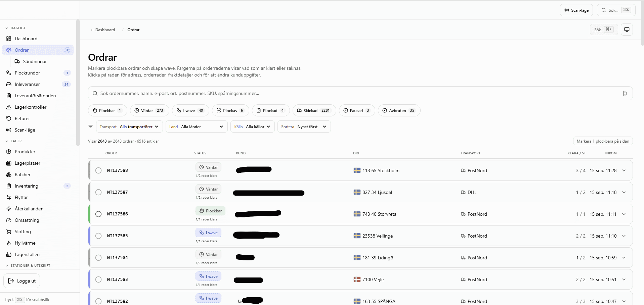Viewport: 644px width, 305px height.
Task: Click the order search input field
Action: (x=360, y=93)
